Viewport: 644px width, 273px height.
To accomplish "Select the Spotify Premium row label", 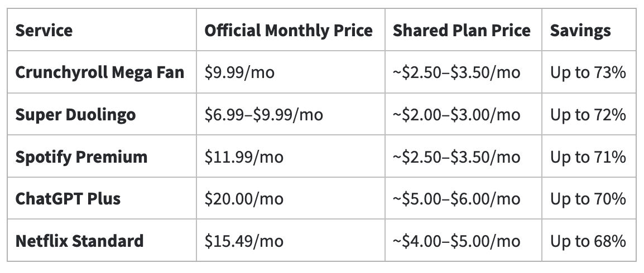I will (x=81, y=157).
